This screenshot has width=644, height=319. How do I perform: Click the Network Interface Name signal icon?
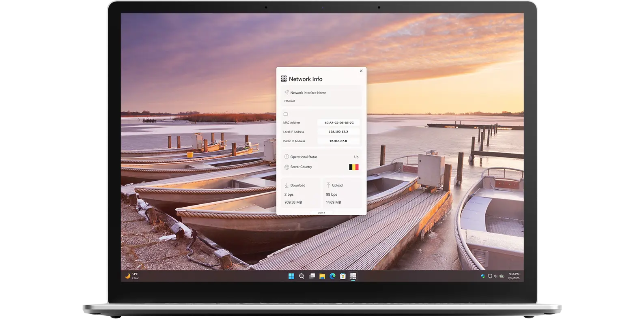point(286,92)
